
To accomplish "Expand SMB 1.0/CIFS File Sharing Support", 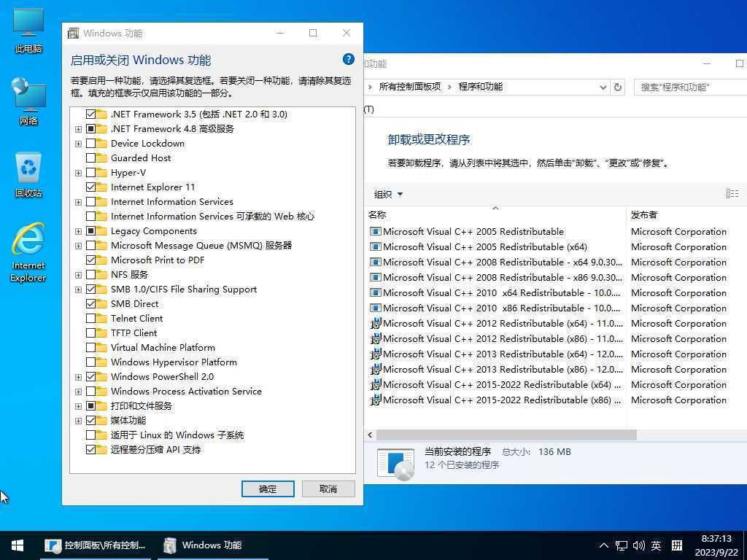I will point(78,289).
